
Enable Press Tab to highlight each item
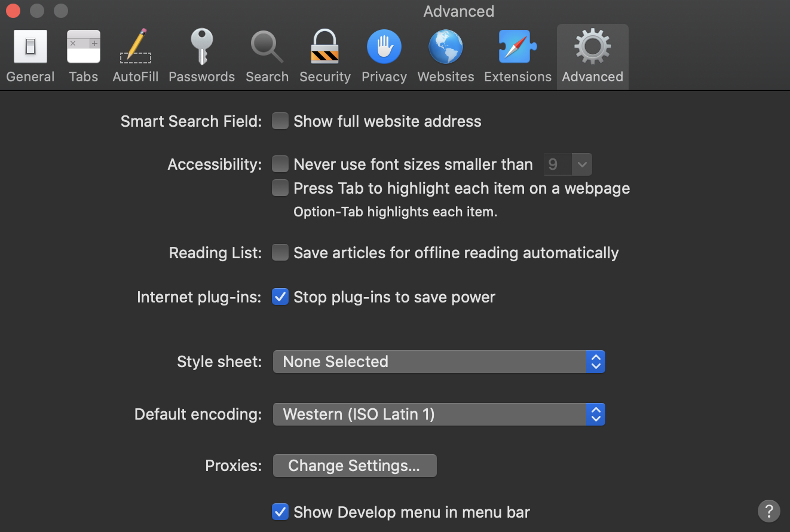click(x=280, y=188)
